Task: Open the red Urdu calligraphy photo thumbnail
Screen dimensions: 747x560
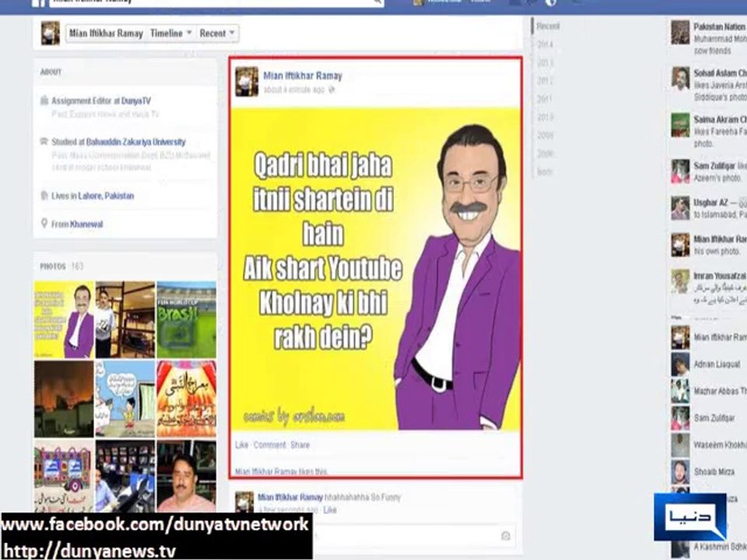Action: [186, 399]
